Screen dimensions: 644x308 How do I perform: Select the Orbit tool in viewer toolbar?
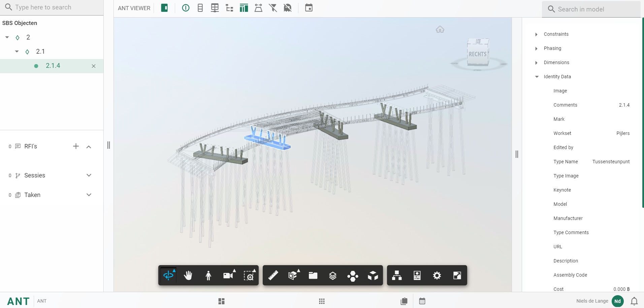168,276
